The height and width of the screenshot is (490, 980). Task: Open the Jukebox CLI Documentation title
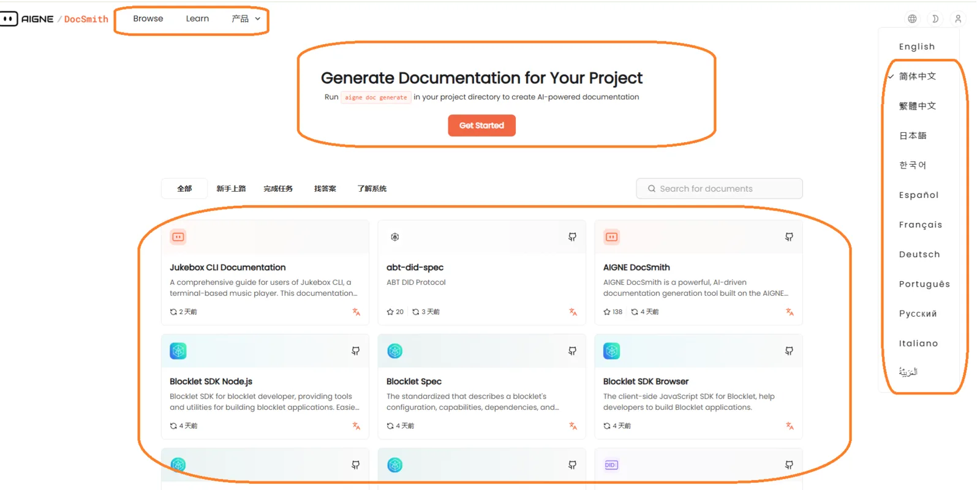[228, 268]
